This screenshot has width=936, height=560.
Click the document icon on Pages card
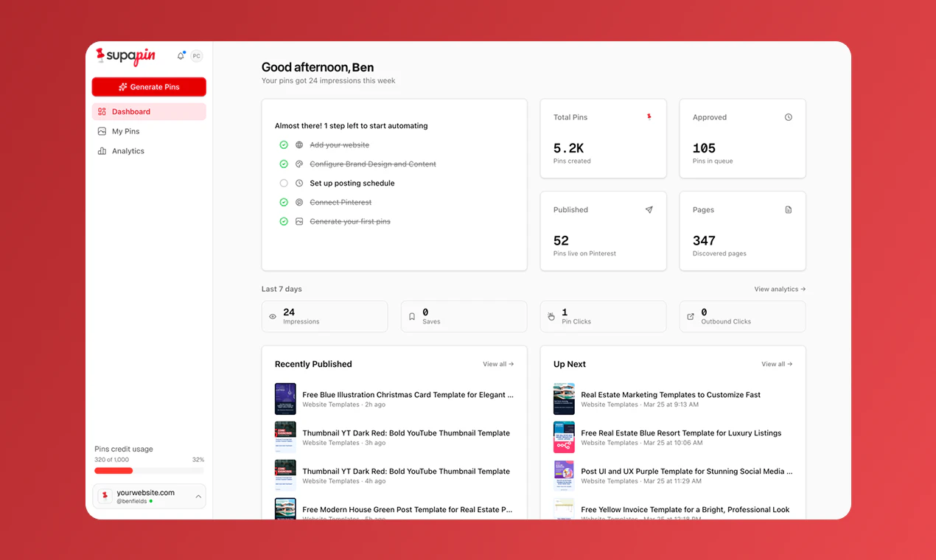(788, 210)
